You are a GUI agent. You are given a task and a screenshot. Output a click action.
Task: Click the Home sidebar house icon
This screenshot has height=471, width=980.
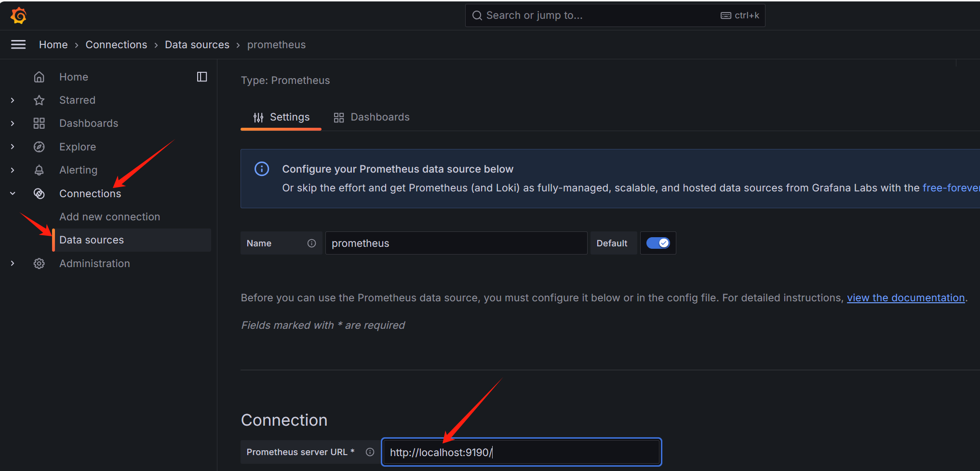coord(39,77)
